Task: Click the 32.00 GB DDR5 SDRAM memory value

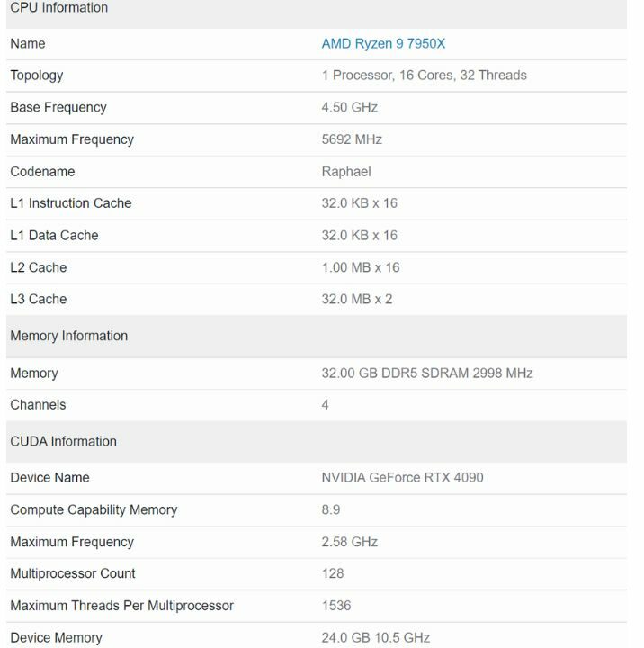Action: coord(427,373)
